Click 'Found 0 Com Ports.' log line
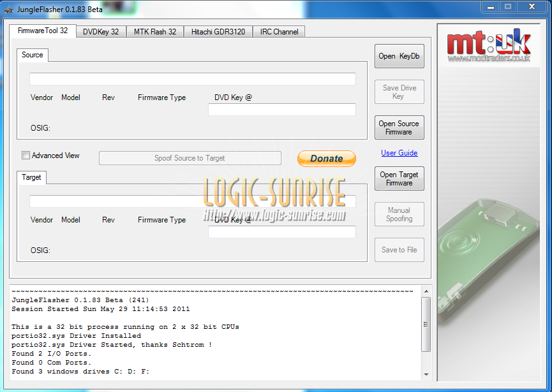 pyautogui.click(x=52, y=363)
